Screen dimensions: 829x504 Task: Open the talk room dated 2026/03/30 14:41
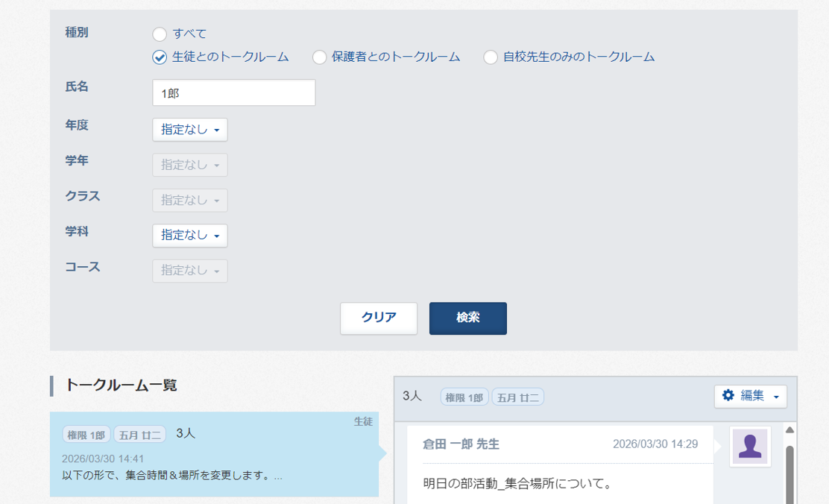[x=214, y=454]
